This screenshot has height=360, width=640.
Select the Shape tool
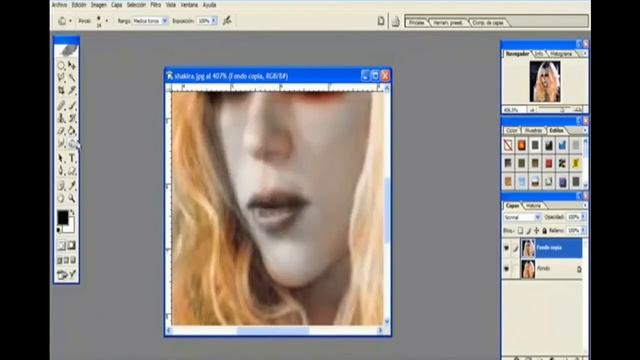[72, 171]
